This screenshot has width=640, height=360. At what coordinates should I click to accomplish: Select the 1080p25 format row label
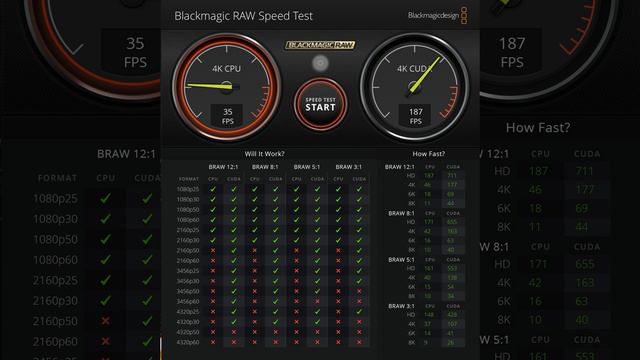point(188,189)
